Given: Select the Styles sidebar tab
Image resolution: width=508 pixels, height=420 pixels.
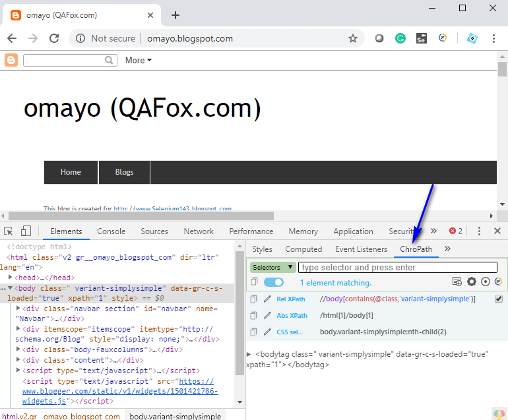Looking at the screenshot, I should [262, 249].
